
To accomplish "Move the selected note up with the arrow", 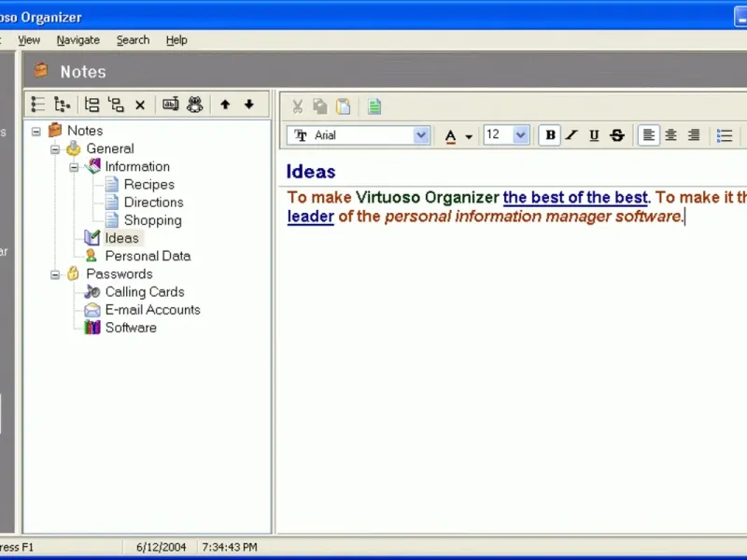I will (x=225, y=105).
